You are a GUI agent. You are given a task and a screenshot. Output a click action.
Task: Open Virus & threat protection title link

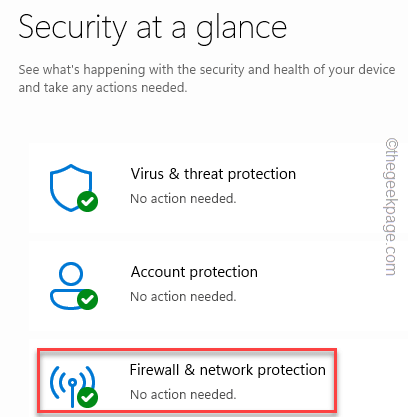[x=213, y=174]
